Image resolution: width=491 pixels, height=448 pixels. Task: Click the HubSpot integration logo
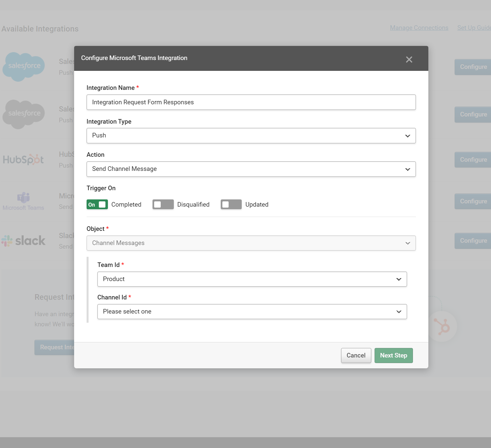coord(23,160)
